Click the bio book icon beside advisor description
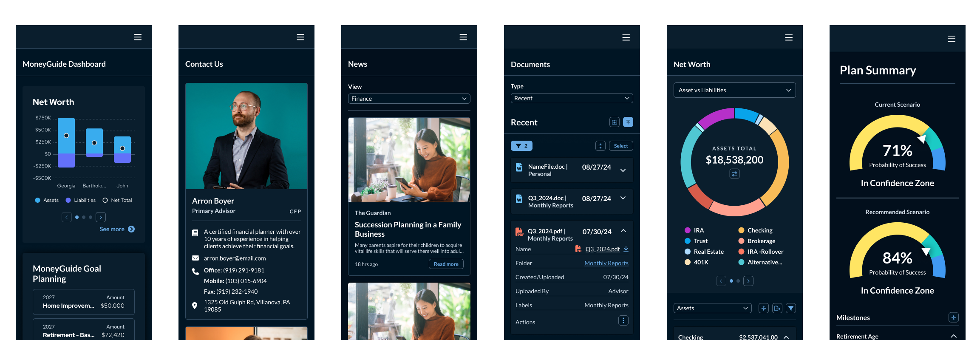Viewport: 980px width, 340px height. click(195, 233)
